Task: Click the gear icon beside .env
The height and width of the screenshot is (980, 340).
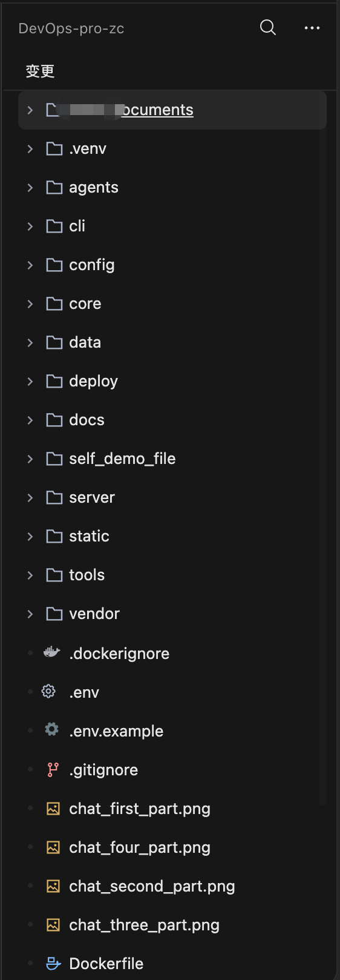Action: pyautogui.click(x=48, y=692)
